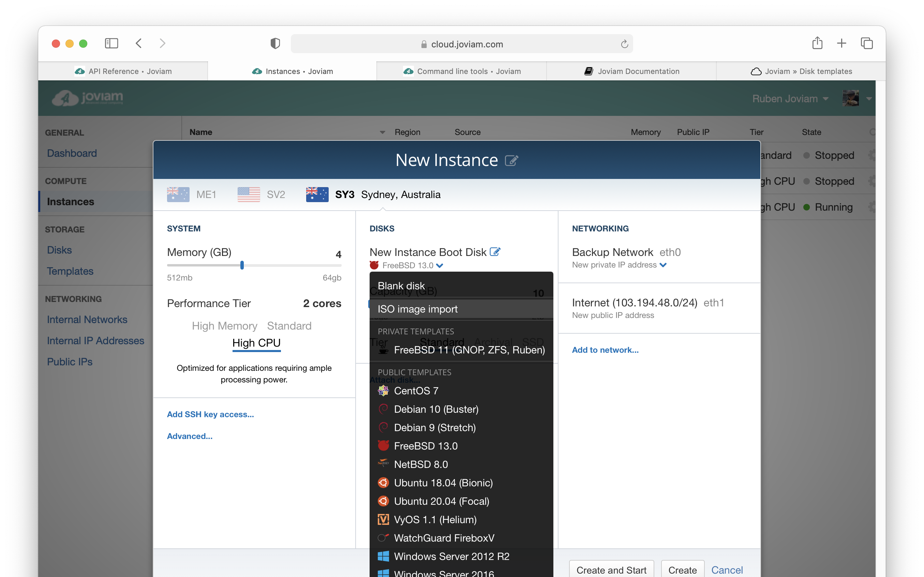924x577 pixels.
Task: Choose the Standard performance tier
Action: coord(289,326)
